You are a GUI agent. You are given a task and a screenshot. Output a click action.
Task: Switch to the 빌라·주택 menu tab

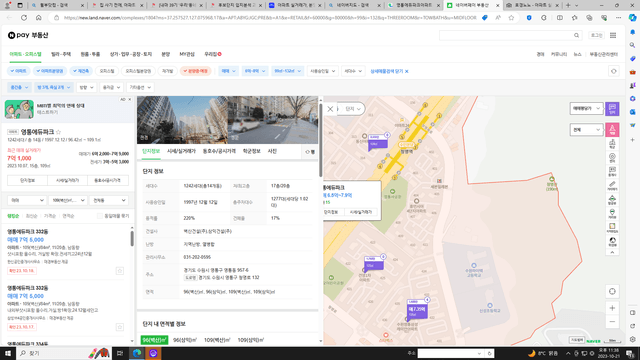[61, 54]
